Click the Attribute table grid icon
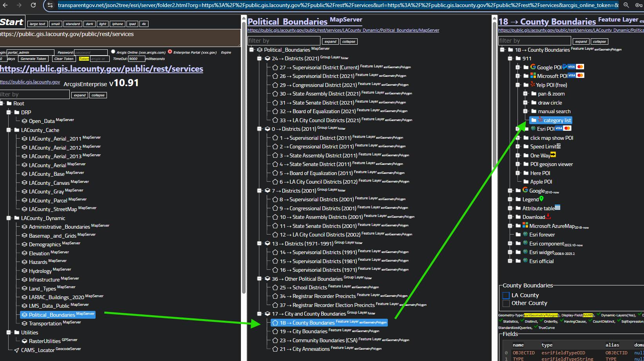 (557, 208)
